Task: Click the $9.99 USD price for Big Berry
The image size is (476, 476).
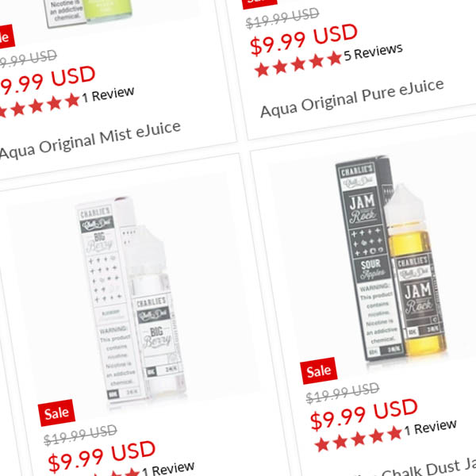Action: 102,457
